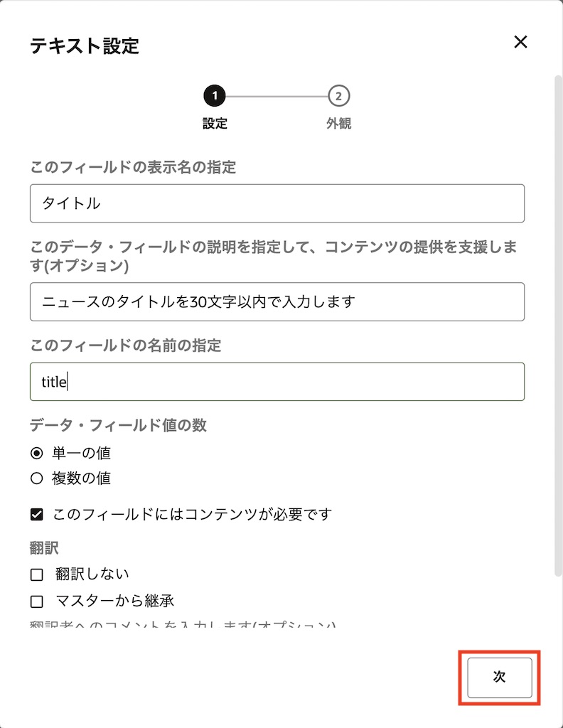The width and height of the screenshot is (563, 728).
Task: Select the description field containing ニュースのタイトル text
Action: click(277, 301)
